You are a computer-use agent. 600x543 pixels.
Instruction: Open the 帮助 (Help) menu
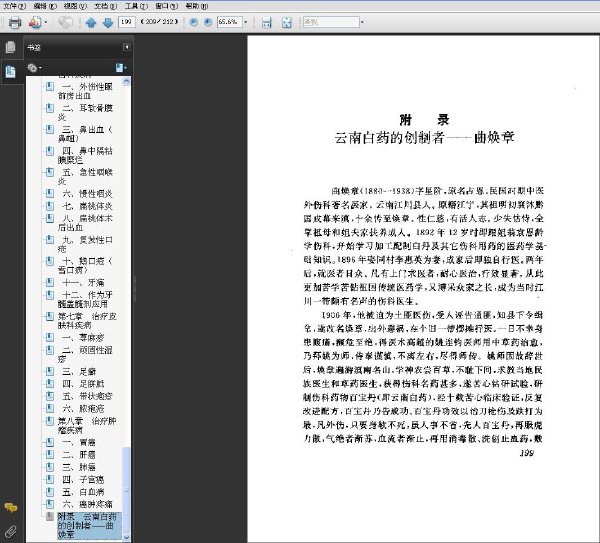[196, 6]
